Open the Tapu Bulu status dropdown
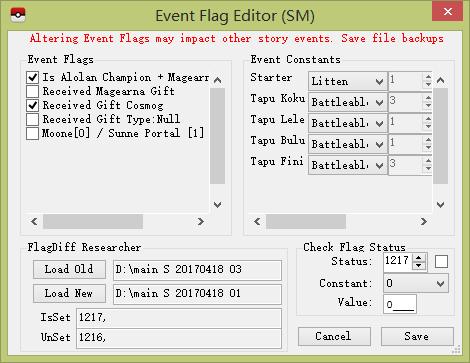 (x=348, y=144)
